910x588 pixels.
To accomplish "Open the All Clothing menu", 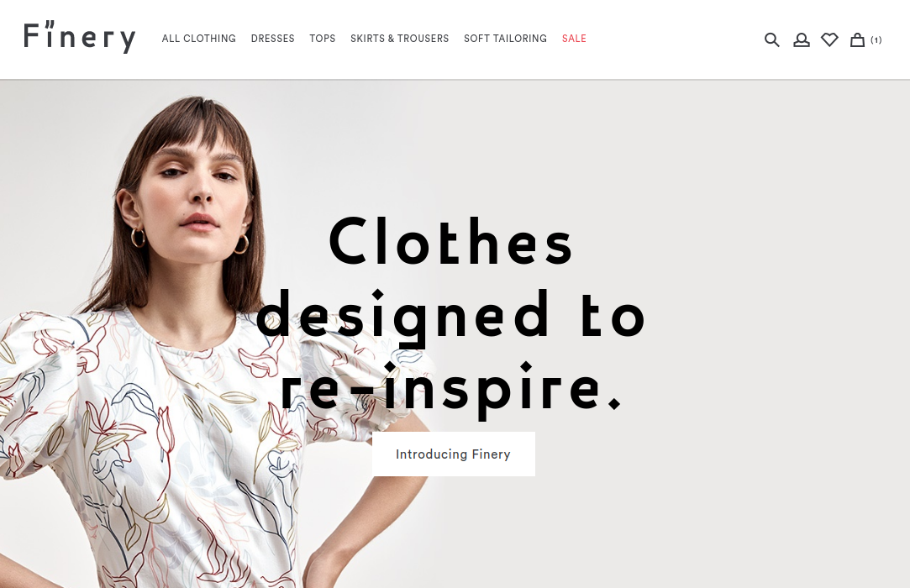I will point(198,39).
